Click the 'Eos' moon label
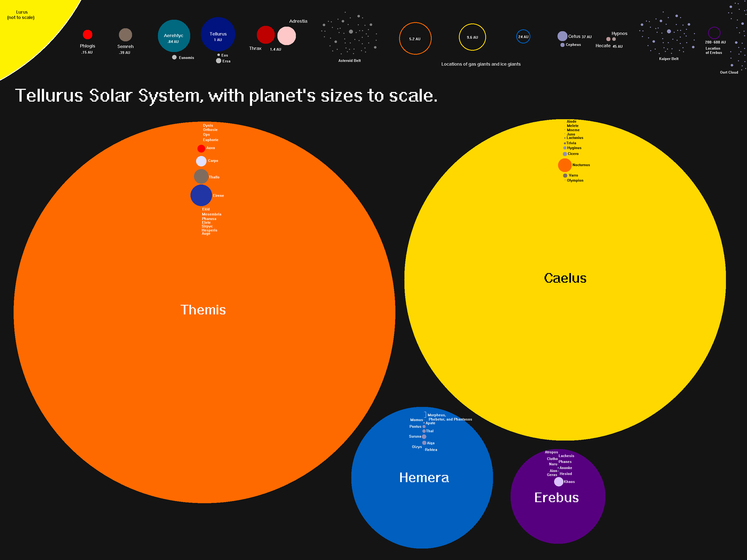Screen dimensions: 747x560 pyautogui.click(x=225, y=55)
